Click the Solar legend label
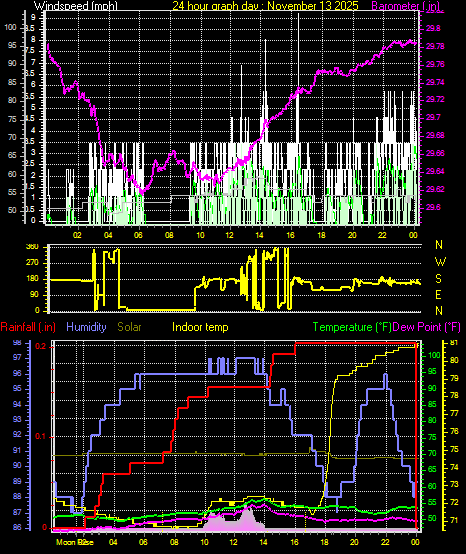The width and height of the screenshot is (466, 554). click(129, 327)
